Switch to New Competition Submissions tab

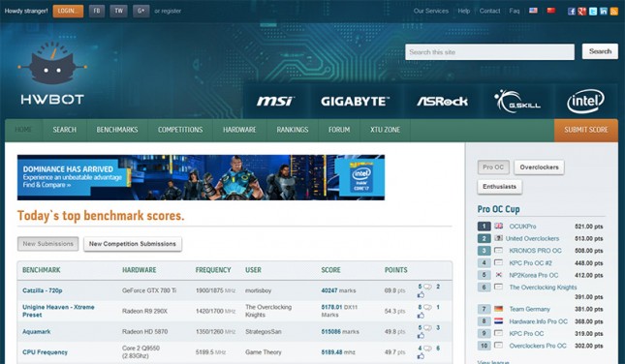tap(133, 244)
